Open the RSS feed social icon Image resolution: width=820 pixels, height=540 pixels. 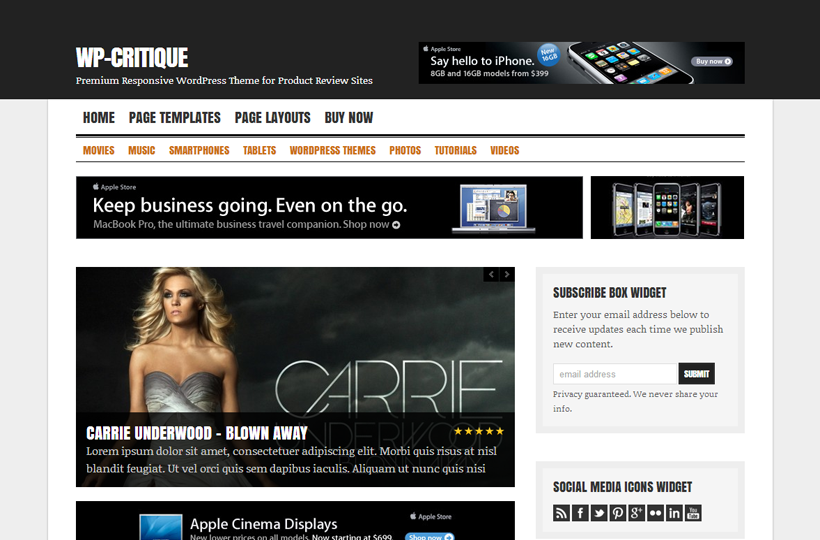(x=561, y=513)
